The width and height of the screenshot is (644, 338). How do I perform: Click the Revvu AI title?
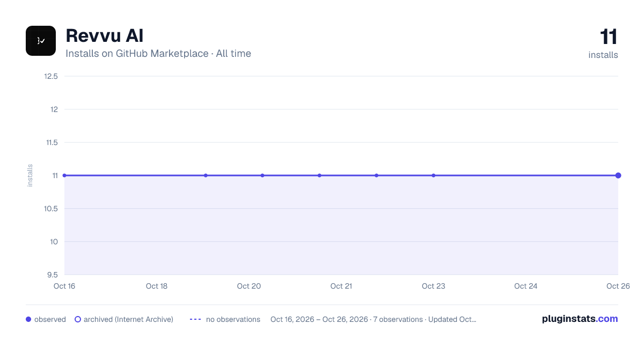(104, 36)
